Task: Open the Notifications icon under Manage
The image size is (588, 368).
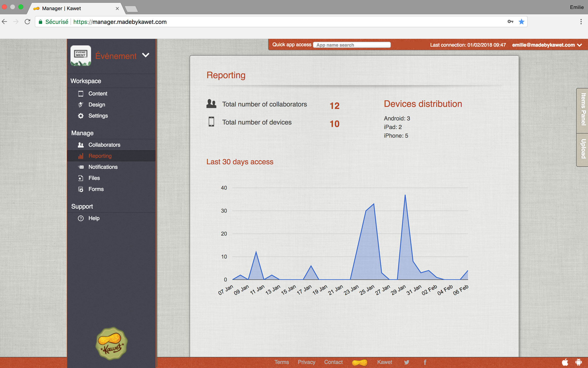Action: [80, 167]
